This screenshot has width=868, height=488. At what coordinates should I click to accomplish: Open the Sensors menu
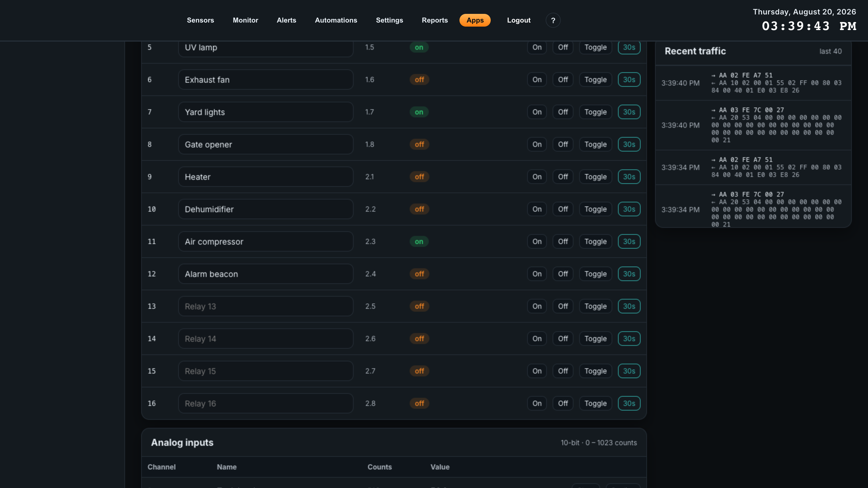pyautogui.click(x=201, y=20)
